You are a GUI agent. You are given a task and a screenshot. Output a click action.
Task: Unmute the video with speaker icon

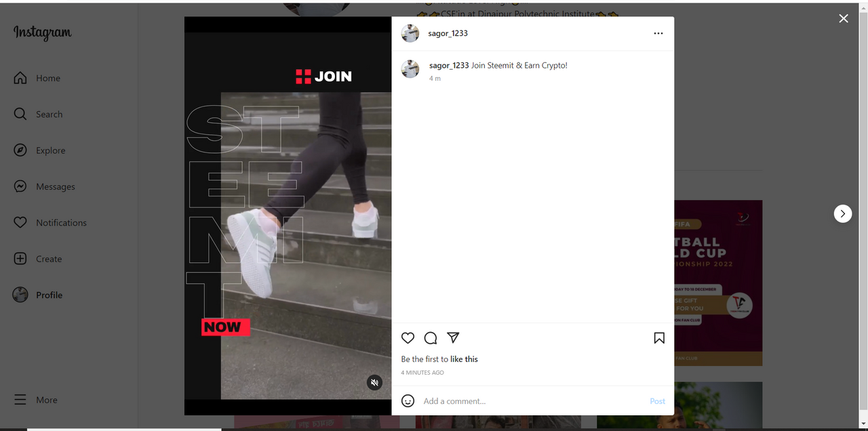374,383
